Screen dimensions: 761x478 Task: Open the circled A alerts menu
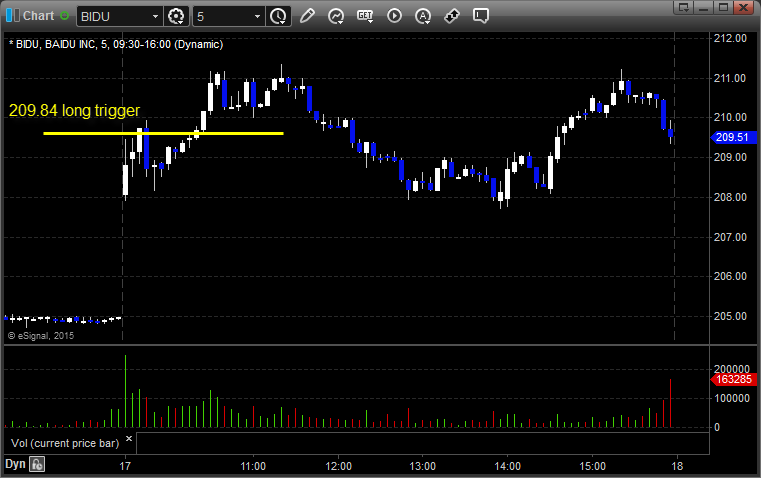(423, 16)
